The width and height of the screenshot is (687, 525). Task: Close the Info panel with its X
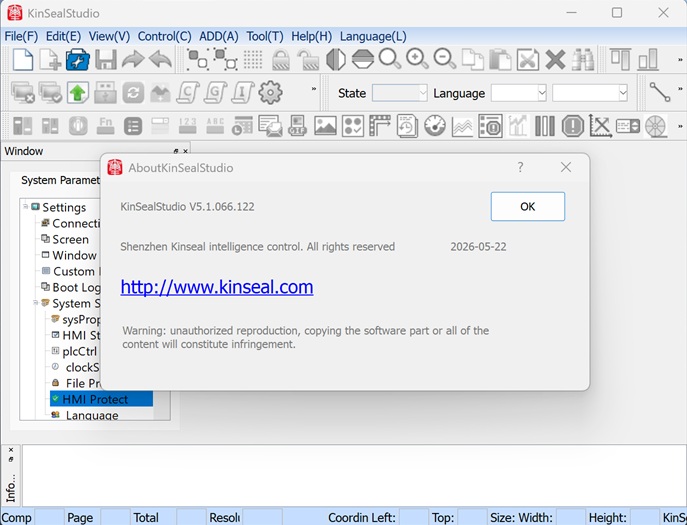[x=11, y=450]
